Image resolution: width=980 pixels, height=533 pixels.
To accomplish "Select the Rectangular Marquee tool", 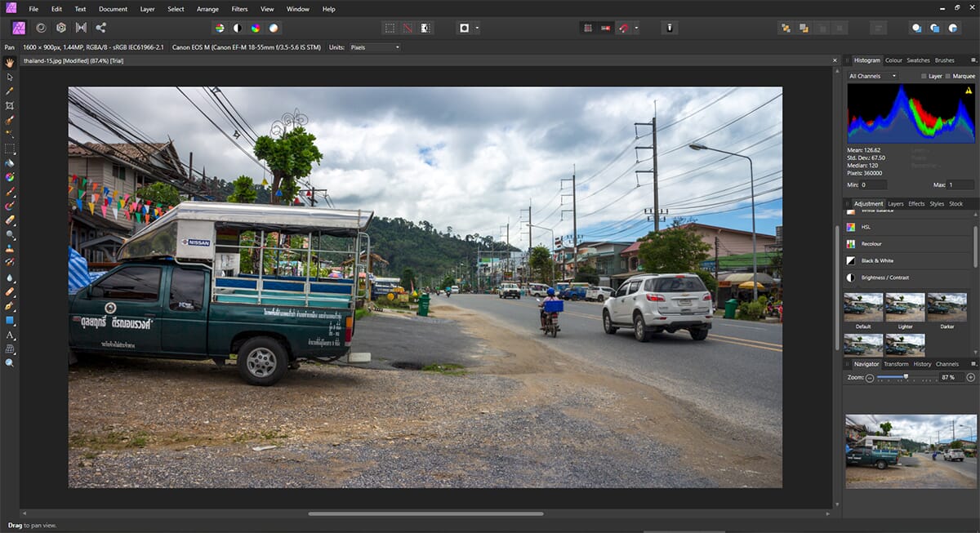I will point(10,149).
